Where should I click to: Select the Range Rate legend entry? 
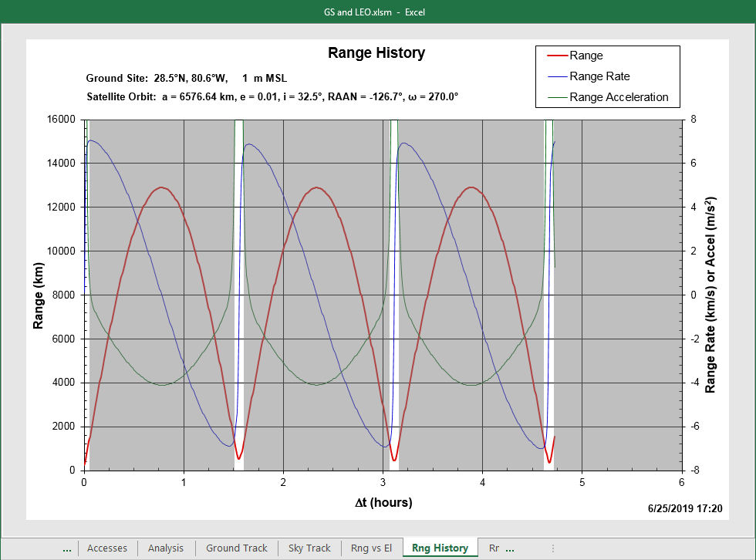click(600, 76)
